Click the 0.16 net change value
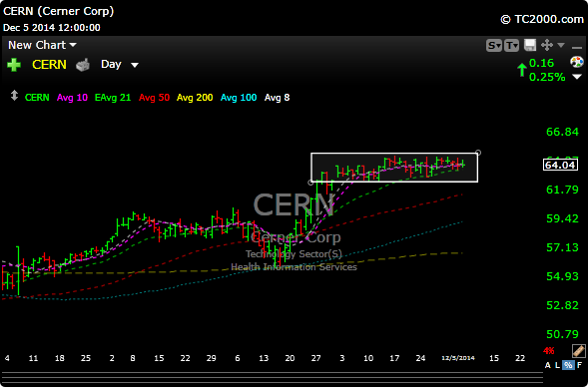 tap(541, 63)
